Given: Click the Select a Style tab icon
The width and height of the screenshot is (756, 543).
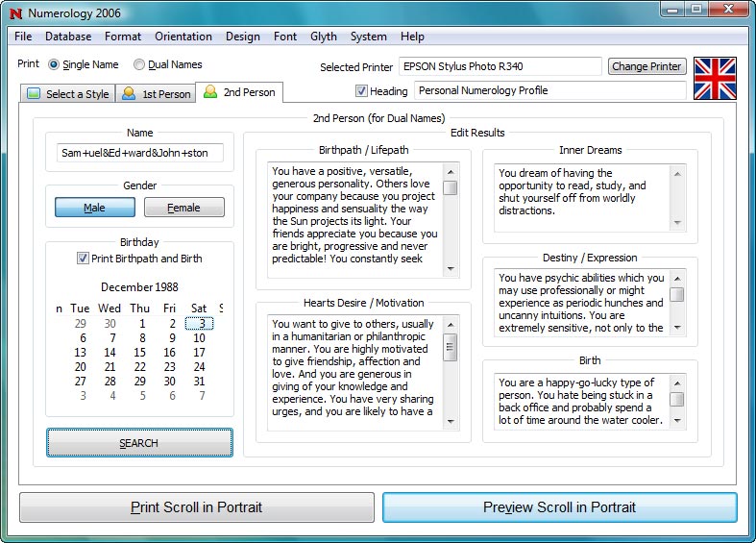Looking at the screenshot, I should 34,93.
